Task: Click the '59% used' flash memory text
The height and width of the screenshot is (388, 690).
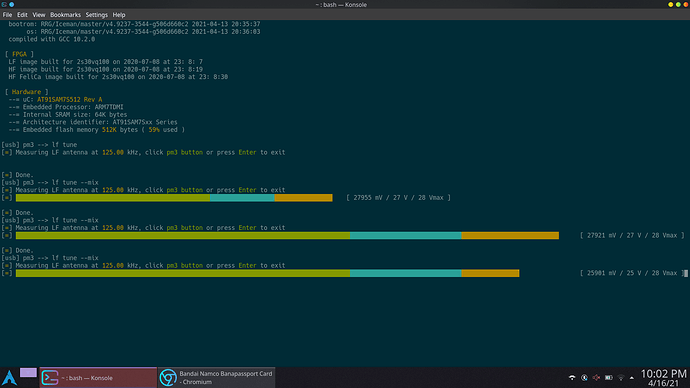Action: (163, 130)
